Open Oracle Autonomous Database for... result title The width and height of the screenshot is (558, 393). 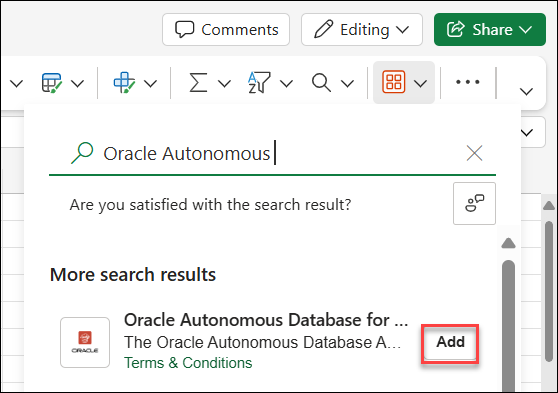click(266, 320)
